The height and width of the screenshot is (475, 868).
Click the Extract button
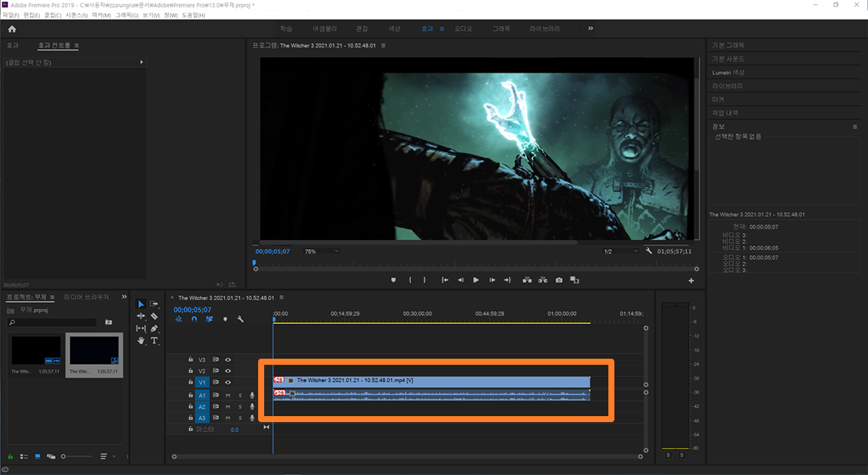[543, 280]
